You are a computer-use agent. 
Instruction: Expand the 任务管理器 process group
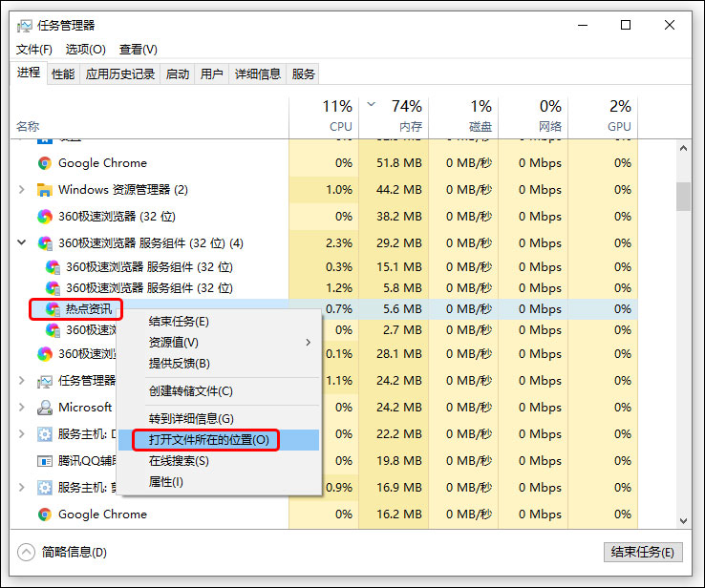tap(21, 381)
